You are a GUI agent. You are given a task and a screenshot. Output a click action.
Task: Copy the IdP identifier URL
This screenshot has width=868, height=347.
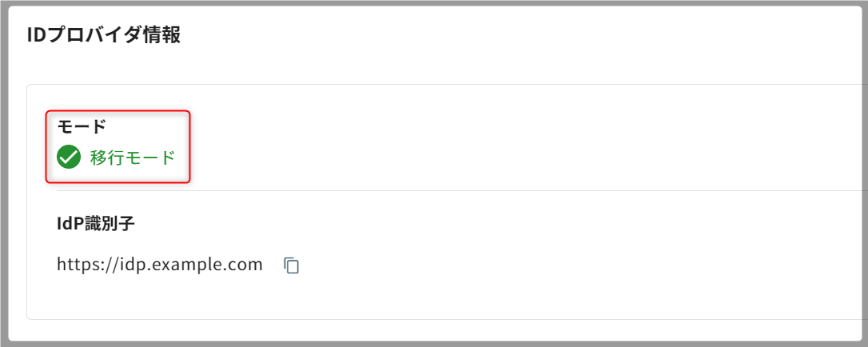292,265
